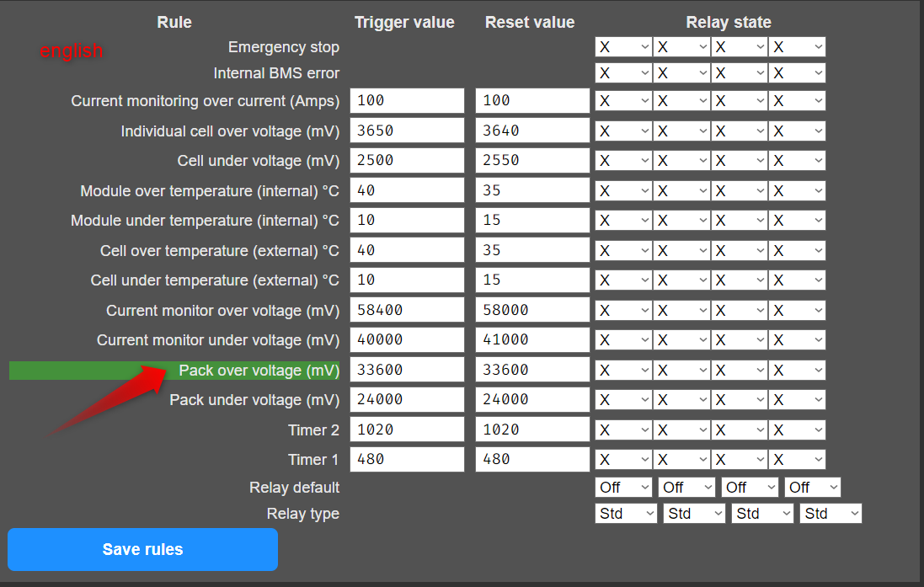Image resolution: width=924 pixels, height=587 pixels.
Task: Open the first Relay state dropdown for Emergency stop
Action: pyautogui.click(x=622, y=46)
